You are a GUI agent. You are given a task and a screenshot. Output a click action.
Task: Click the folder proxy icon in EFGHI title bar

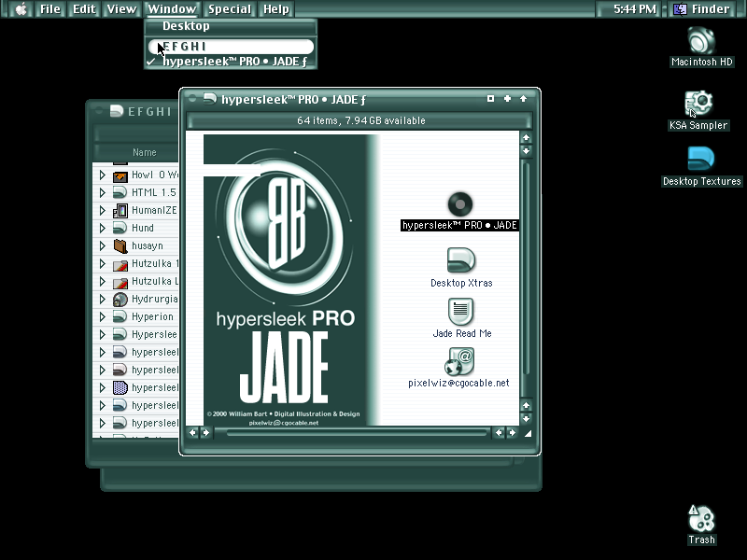click(117, 111)
